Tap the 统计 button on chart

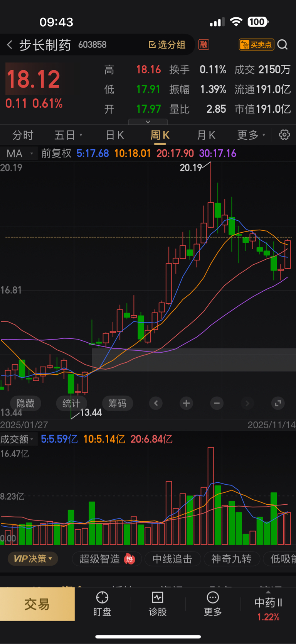click(71, 403)
